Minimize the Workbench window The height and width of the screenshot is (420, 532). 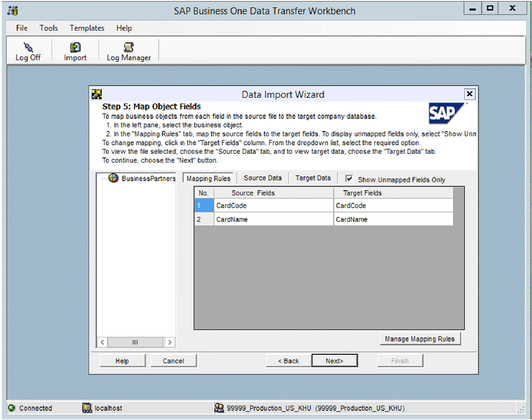click(472, 8)
